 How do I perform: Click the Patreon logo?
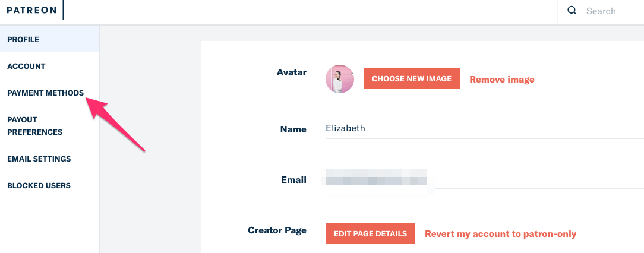pos(32,11)
